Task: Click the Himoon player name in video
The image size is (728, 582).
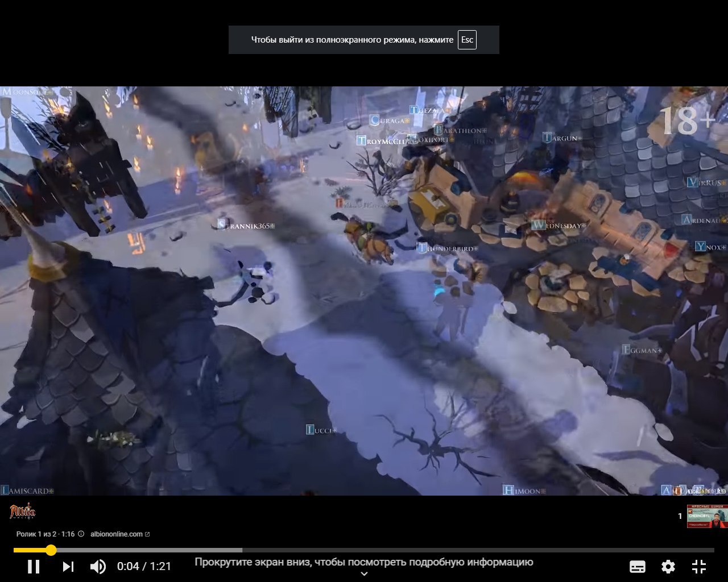Action: (524, 490)
